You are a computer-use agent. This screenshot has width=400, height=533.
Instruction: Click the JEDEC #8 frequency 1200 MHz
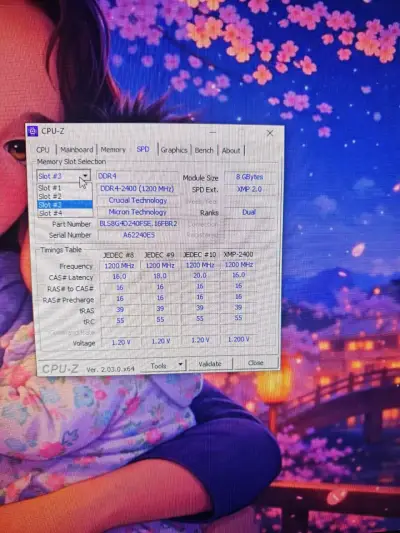(119, 266)
